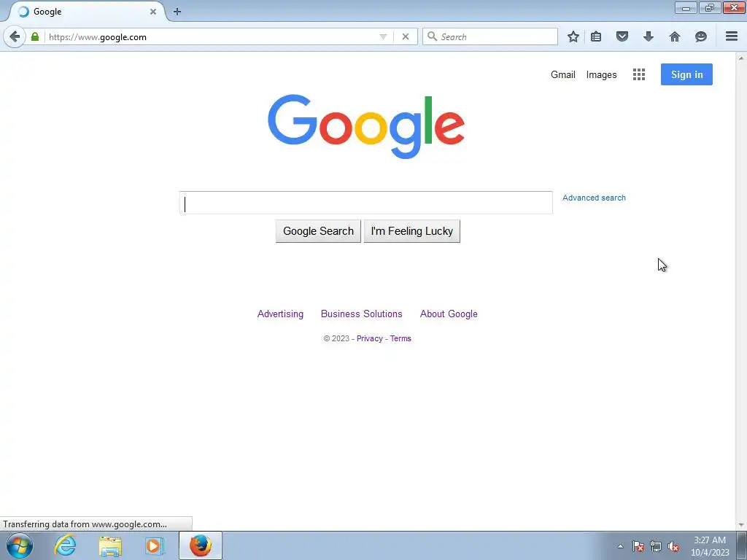Open the network tray icon
Image resolution: width=747 pixels, height=560 pixels.
click(656, 546)
